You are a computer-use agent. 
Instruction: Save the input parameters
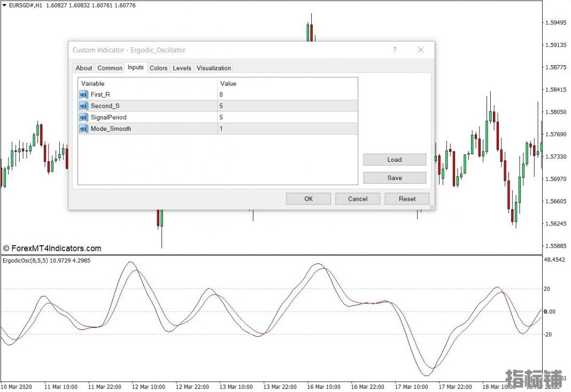(x=395, y=178)
